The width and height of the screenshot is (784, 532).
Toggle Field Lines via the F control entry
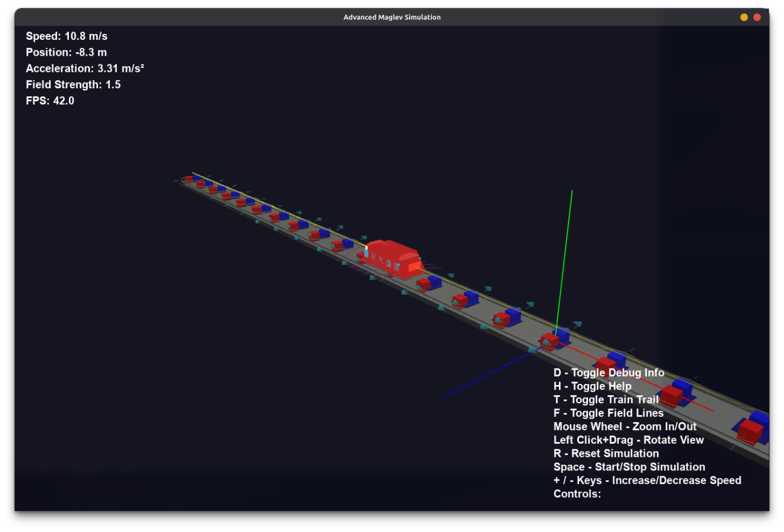point(608,413)
